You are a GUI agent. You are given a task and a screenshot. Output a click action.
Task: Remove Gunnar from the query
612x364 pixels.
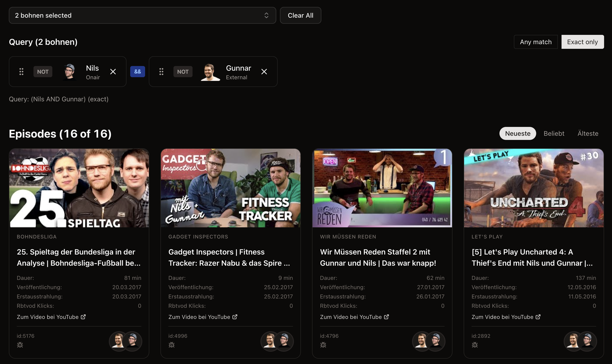pyautogui.click(x=264, y=72)
